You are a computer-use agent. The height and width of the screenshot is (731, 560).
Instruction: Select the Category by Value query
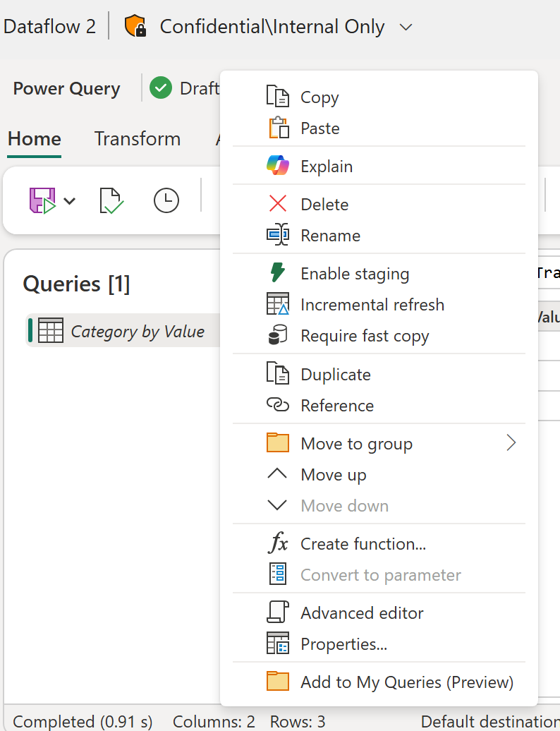click(x=123, y=330)
